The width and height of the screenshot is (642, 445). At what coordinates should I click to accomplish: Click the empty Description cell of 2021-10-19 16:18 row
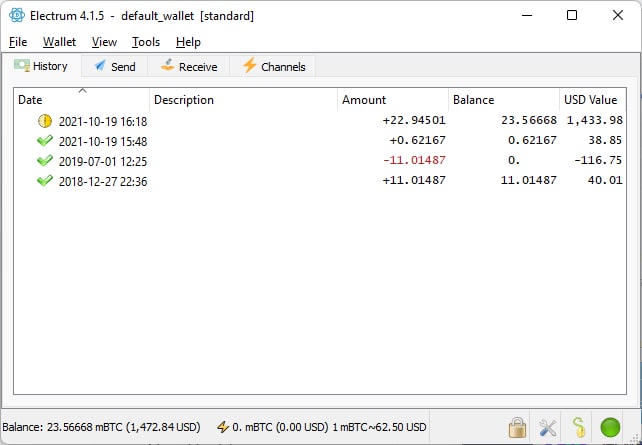[x=244, y=121]
